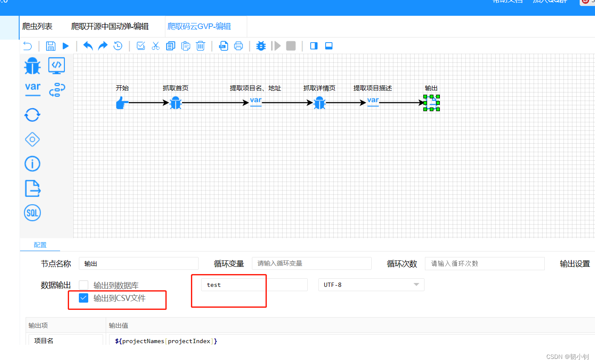Open the history versions clock icon
Viewport: 595px width, 364px height.
tap(118, 46)
